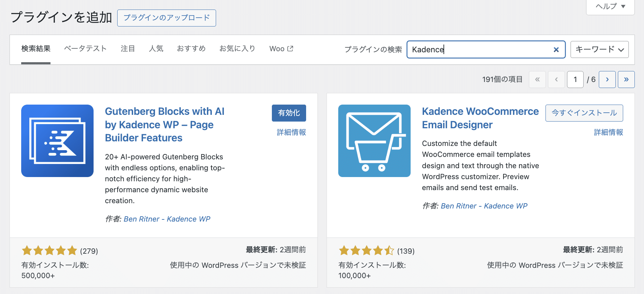The image size is (644, 294).
Task: Go to the next results page
Action: click(607, 80)
